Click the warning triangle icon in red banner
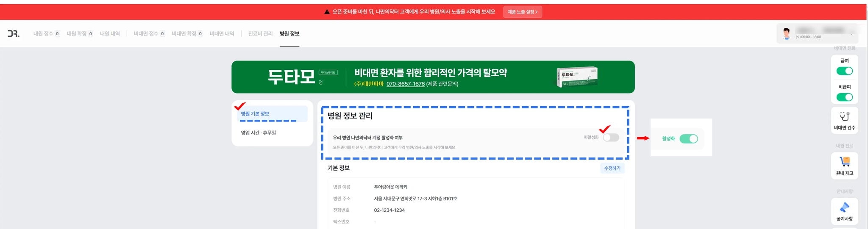 [x=327, y=12]
